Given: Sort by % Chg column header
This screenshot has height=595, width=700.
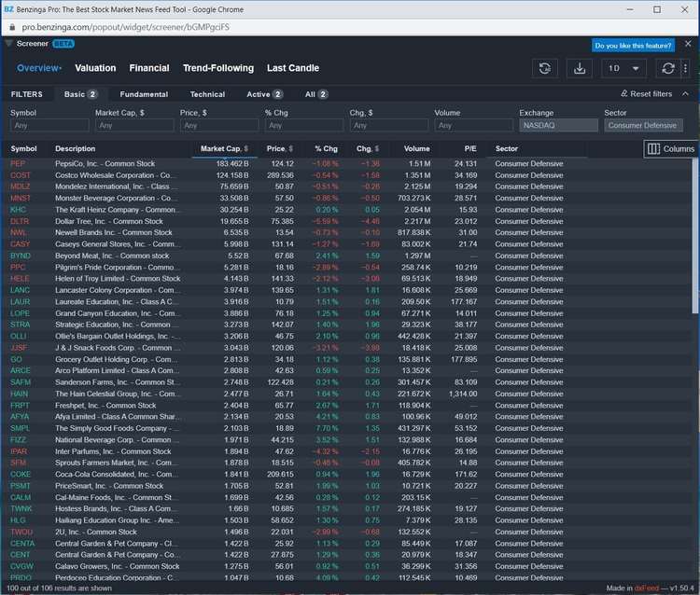Looking at the screenshot, I should tap(327, 148).
